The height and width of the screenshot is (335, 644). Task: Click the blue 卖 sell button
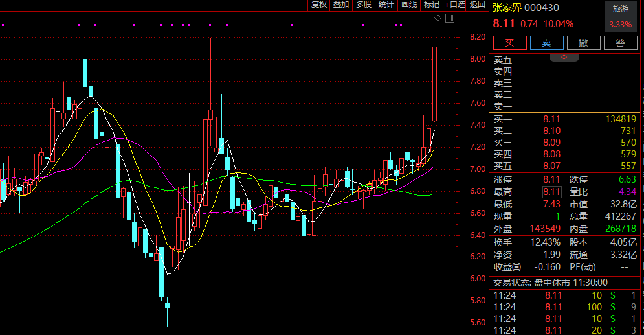click(x=546, y=43)
